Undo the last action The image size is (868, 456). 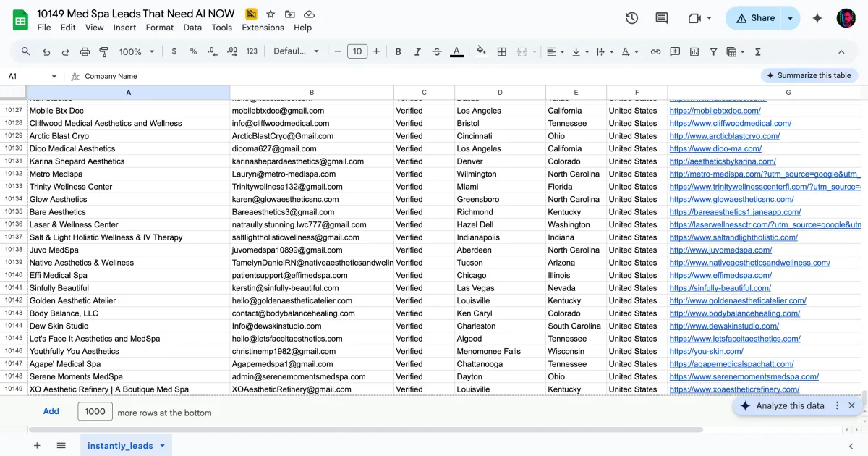click(x=46, y=51)
